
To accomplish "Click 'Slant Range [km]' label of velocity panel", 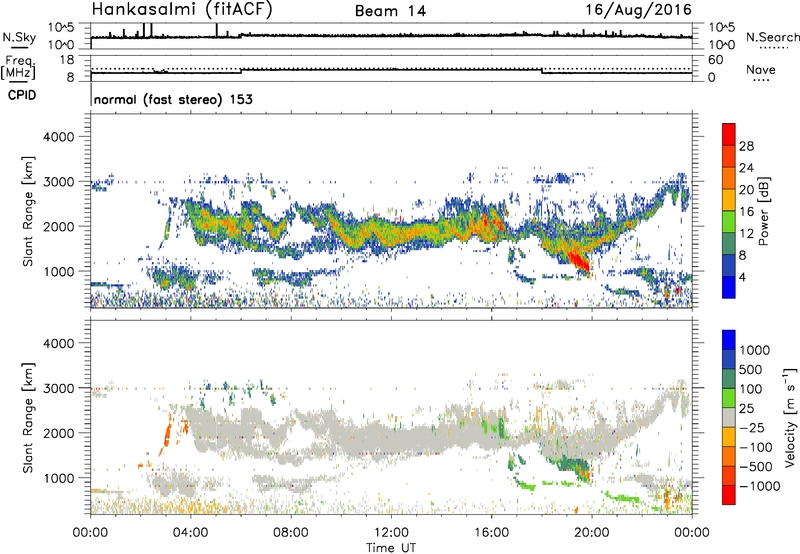I will pos(28,417).
